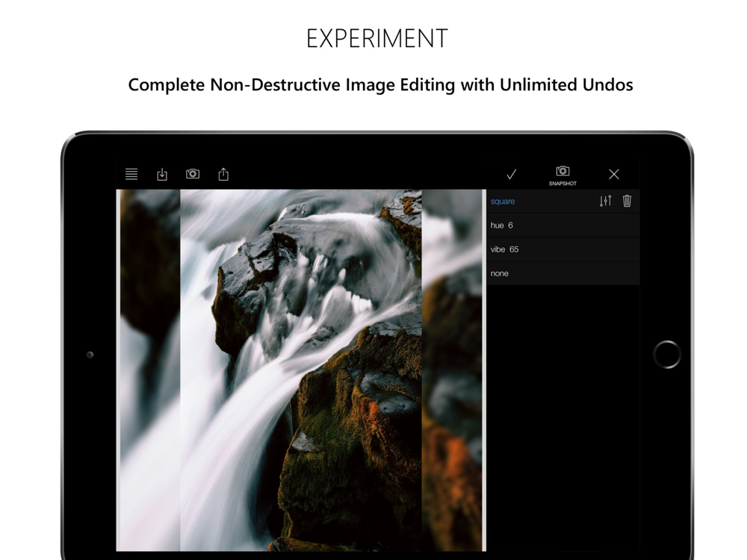Tap the share export icon
The image size is (747, 560).
click(x=223, y=174)
